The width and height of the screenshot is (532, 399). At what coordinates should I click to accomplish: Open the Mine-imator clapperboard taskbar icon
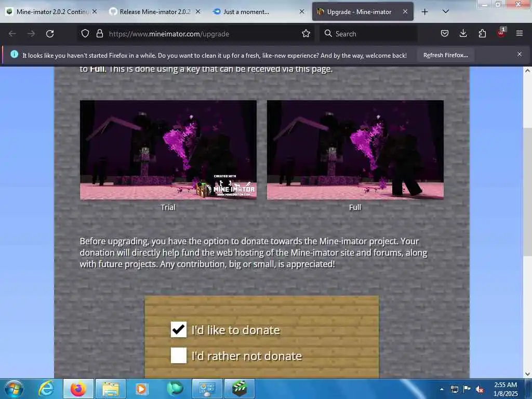[239, 389]
